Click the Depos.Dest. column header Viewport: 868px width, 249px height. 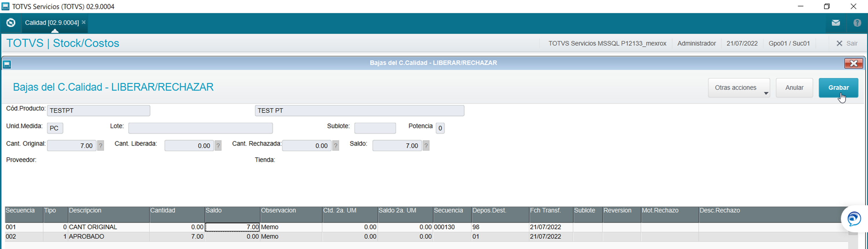pos(500,214)
